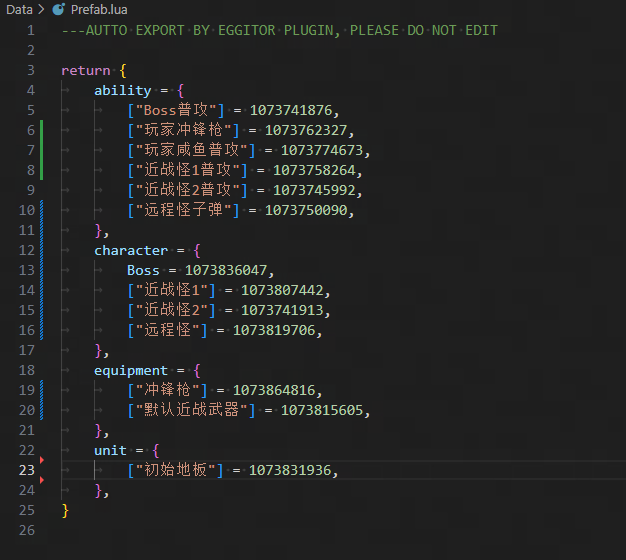
Task: Click the Boss key on line 13
Action: pos(143,271)
